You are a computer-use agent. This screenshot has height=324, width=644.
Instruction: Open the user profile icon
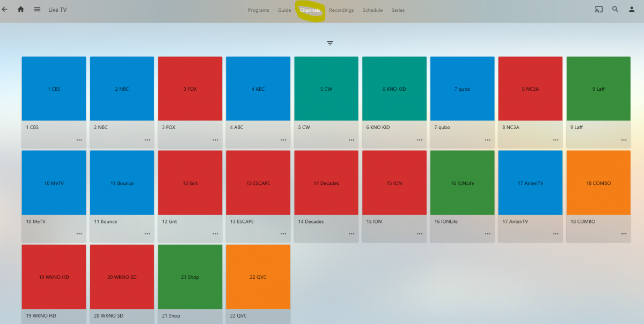click(x=632, y=9)
